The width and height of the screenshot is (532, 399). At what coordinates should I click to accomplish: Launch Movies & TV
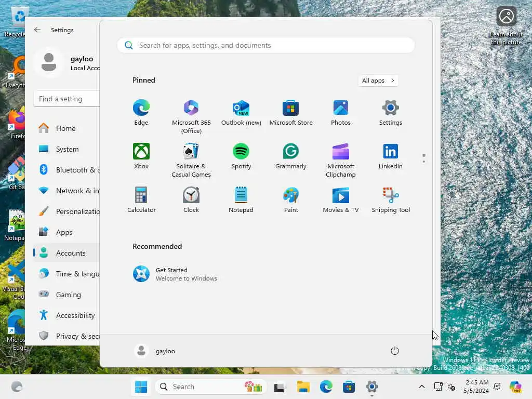pyautogui.click(x=341, y=200)
